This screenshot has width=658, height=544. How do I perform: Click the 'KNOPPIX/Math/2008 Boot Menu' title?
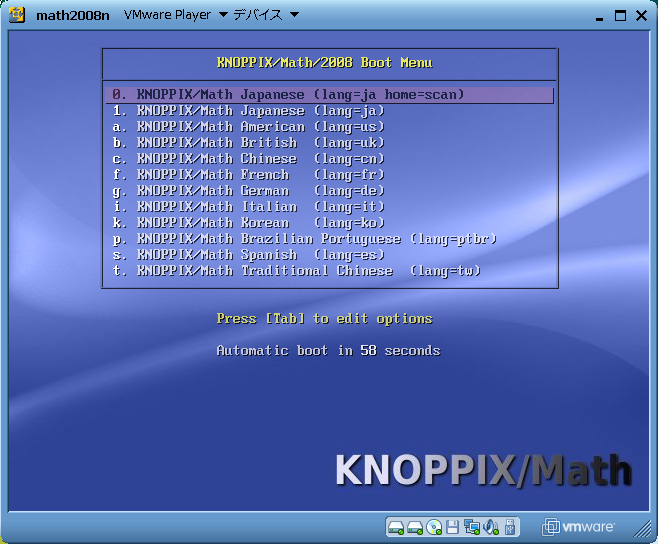(x=324, y=63)
